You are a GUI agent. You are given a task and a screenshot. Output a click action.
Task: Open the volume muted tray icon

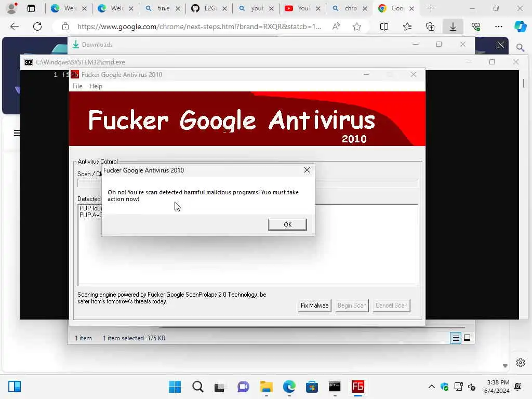click(472, 387)
